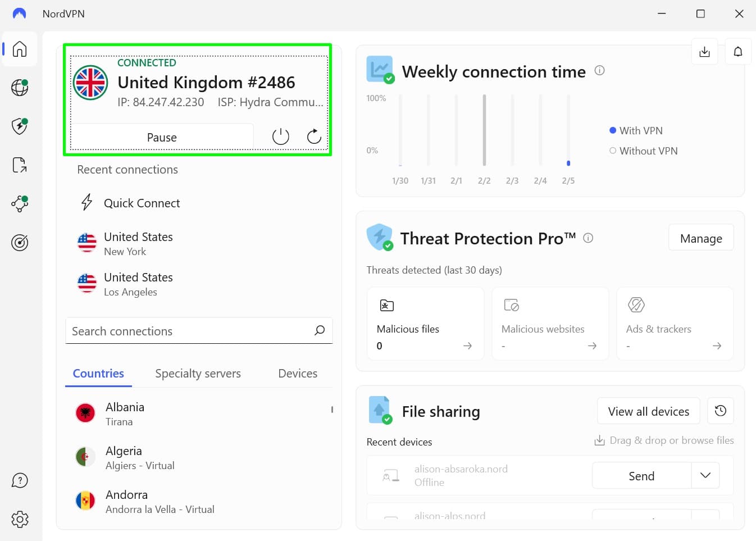Pause the VPN connection
Image resolution: width=756 pixels, height=541 pixels.
tap(162, 137)
